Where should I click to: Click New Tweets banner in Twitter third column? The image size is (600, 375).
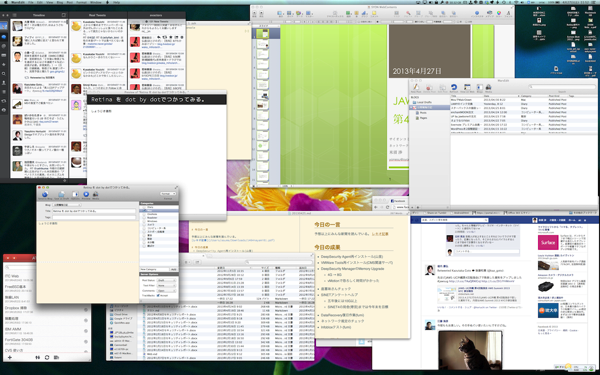[157, 22]
